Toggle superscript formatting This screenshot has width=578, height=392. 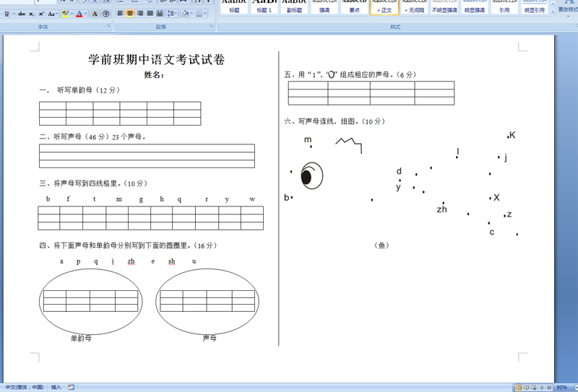[41, 14]
